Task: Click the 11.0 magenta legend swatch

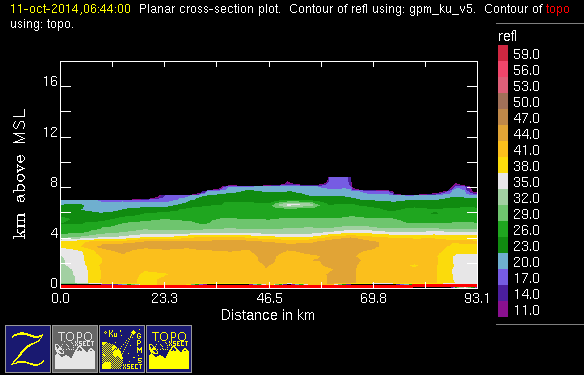Action: [503, 309]
